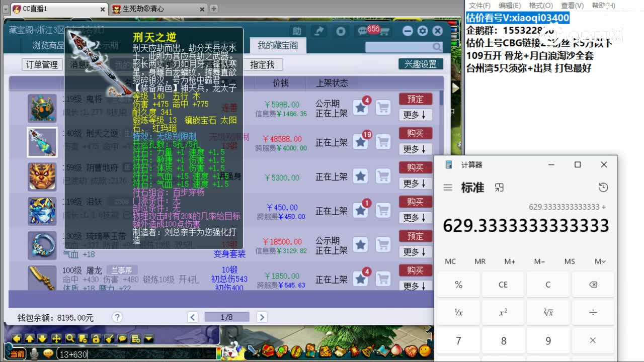
Task: Click the down arrow icon in game toolbar
Action: 43,338
